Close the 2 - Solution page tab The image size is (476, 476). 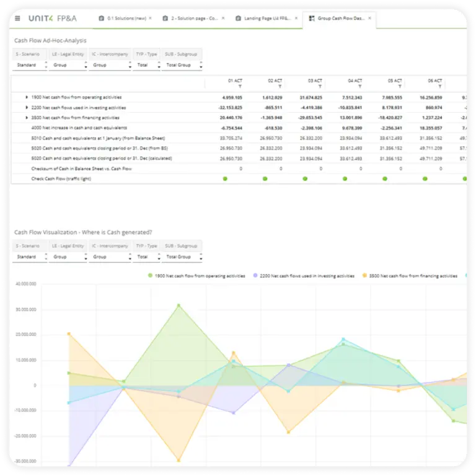click(x=223, y=18)
